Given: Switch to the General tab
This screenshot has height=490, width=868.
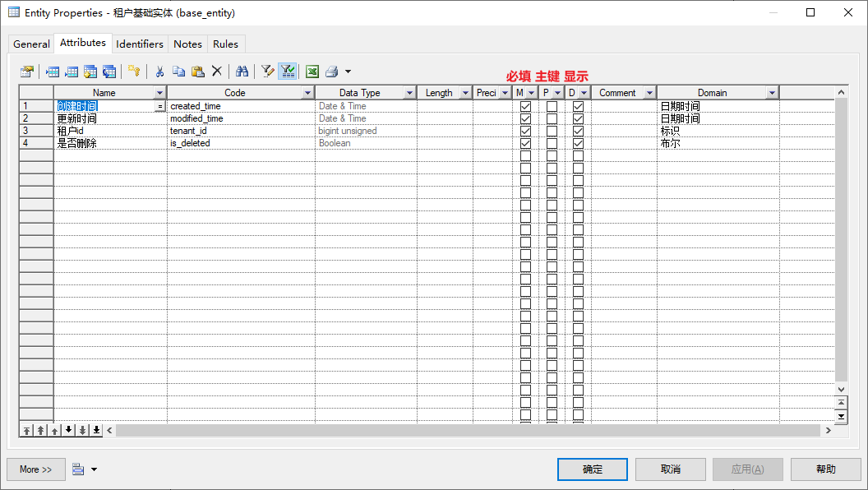Looking at the screenshot, I should pyautogui.click(x=31, y=44).
